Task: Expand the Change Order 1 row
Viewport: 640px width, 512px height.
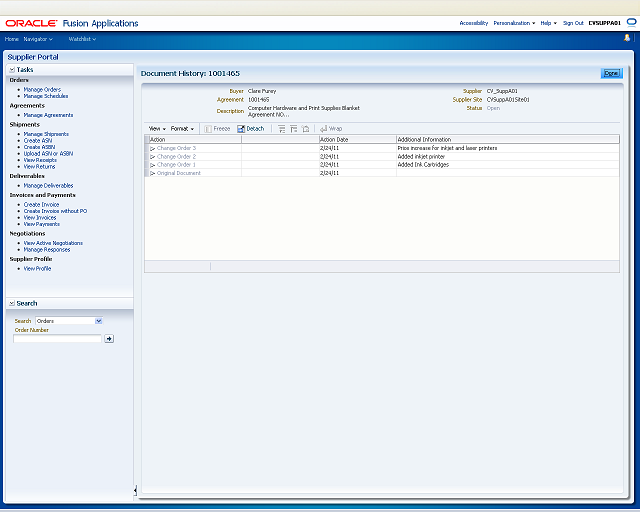Action: tap(152, 165)
